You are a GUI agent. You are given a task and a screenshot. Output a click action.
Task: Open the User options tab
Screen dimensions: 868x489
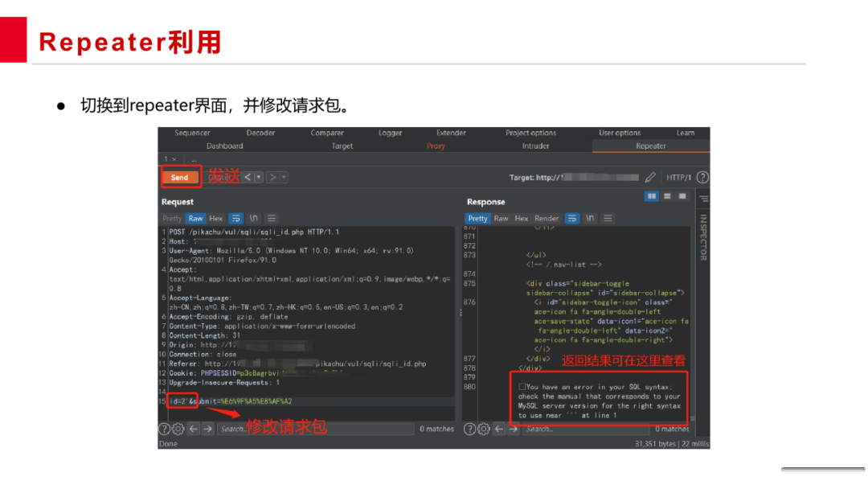[620, 133]
